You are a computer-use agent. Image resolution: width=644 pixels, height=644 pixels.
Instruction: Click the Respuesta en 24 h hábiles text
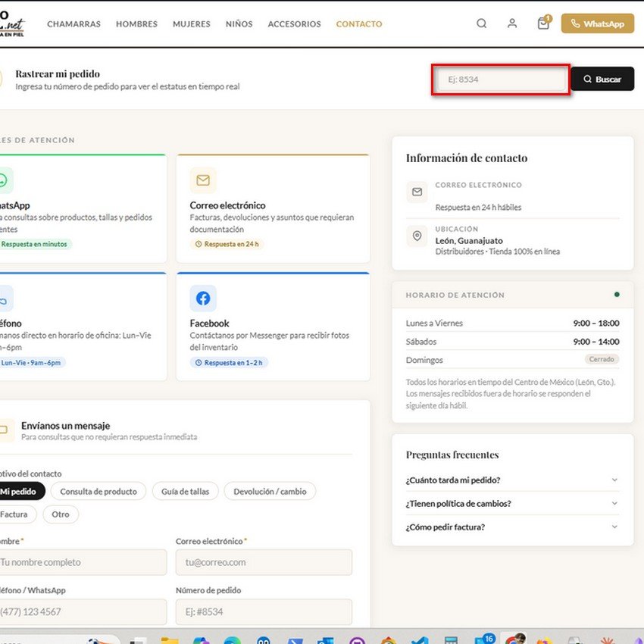tap(478, 208)
